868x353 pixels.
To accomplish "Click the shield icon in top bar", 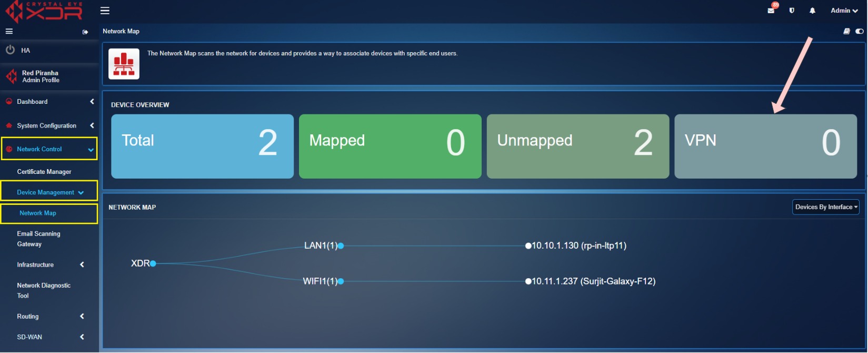I will 792,11.
